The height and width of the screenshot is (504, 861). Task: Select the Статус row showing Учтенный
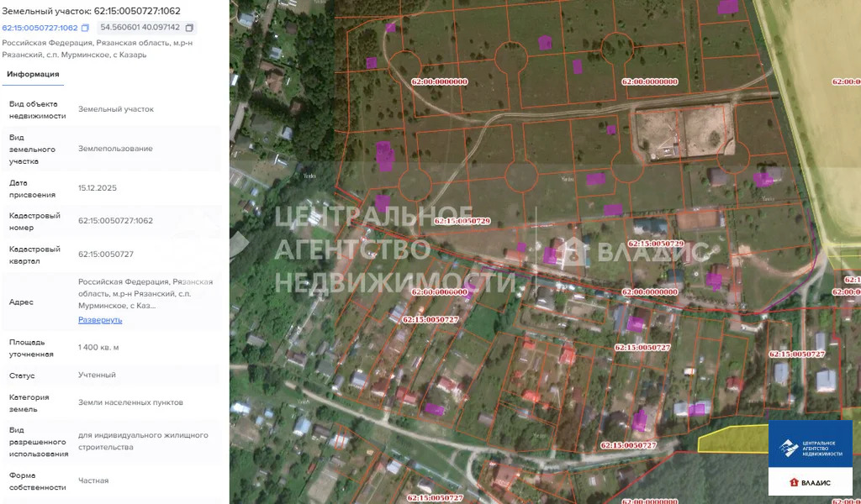tap(97, 375)
